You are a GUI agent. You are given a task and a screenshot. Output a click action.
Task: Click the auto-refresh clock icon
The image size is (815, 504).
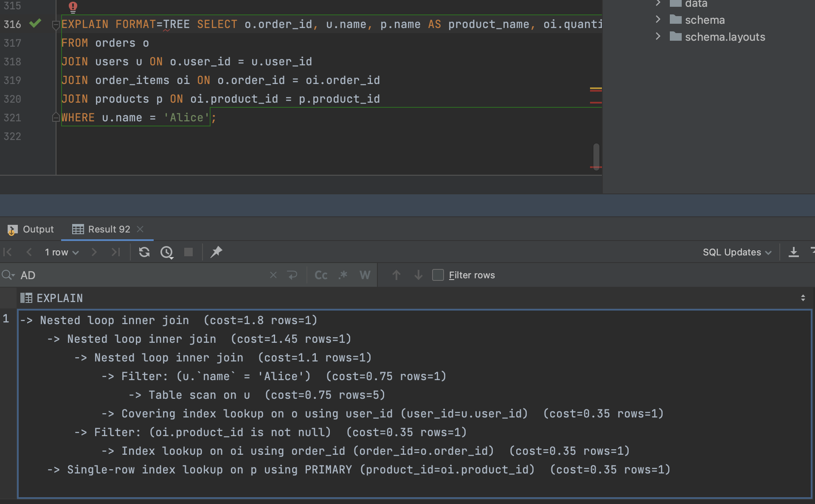pos(166,252)
